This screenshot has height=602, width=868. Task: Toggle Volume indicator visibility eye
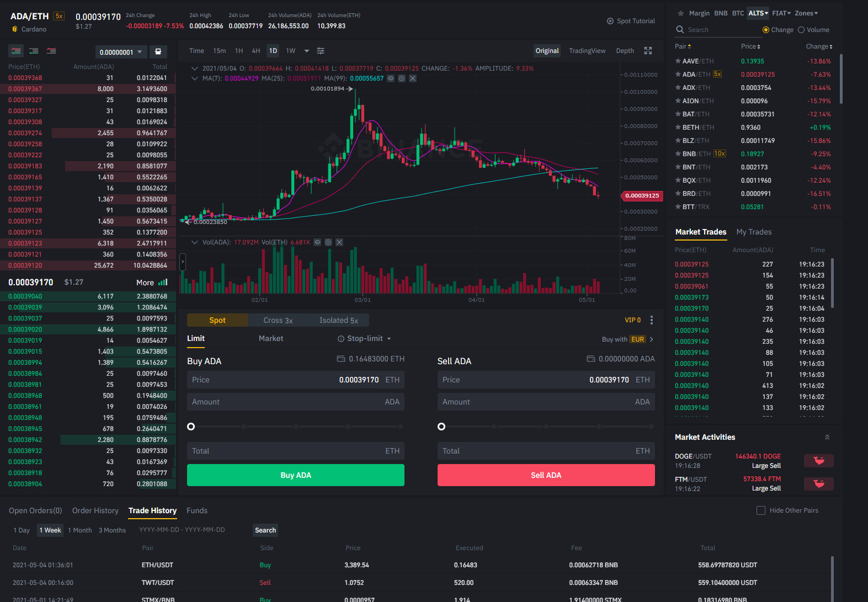(317, 242)
